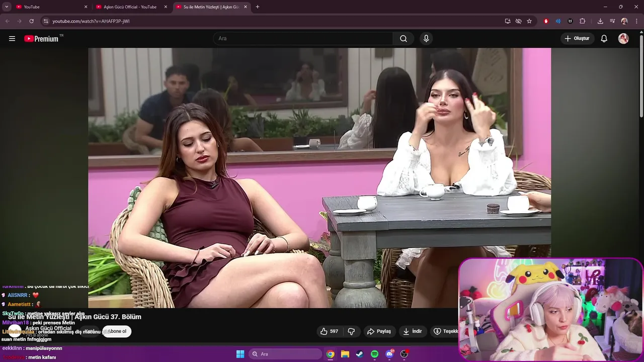Expand the tab search dropdown arrow
Image resolution: width=644 pixels, height=362 pixels.
pos(7,7)
